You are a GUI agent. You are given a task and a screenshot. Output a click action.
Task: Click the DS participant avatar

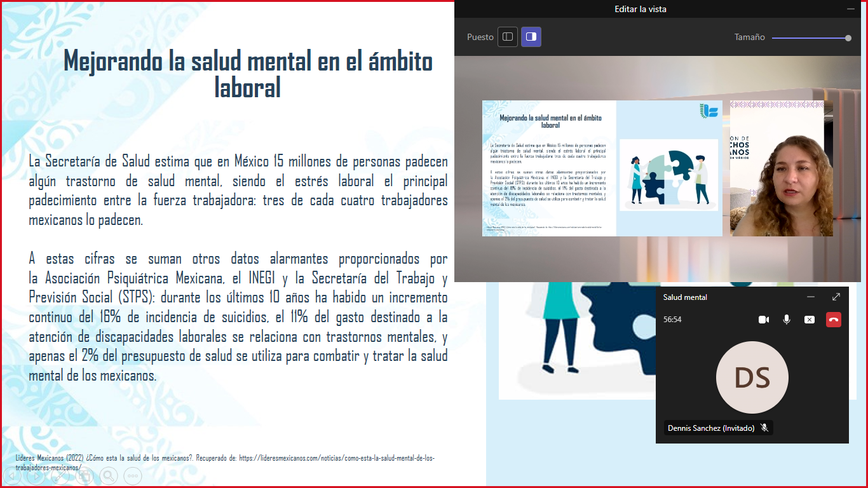(752, 377)
